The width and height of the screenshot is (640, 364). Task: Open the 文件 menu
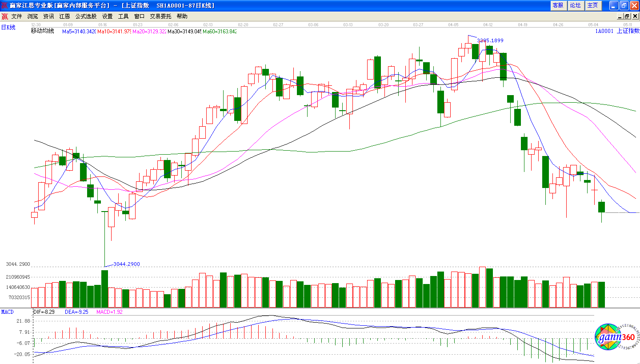[x=16, y=16]
